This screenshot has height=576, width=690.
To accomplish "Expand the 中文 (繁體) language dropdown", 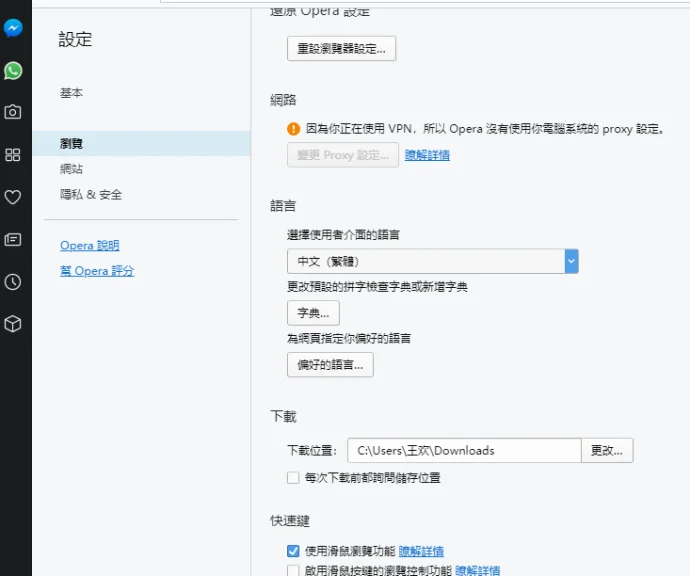I will click(433, 261).
